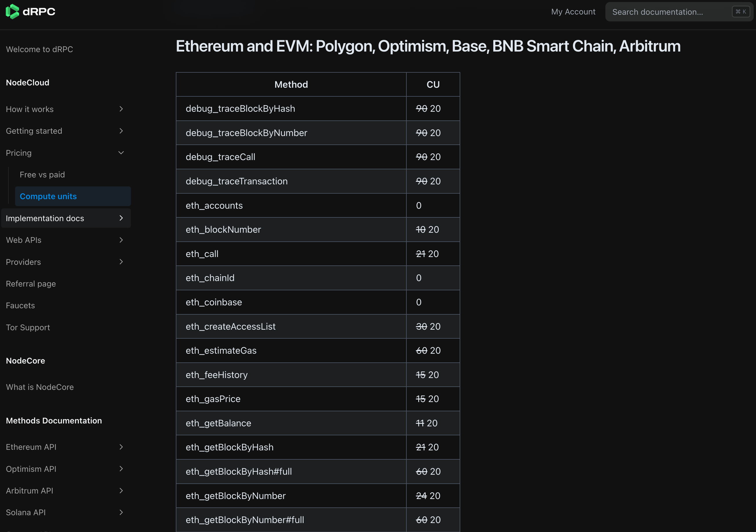Select the Compute units sidebar item
The image size is (756, 532).
point(48,197)
